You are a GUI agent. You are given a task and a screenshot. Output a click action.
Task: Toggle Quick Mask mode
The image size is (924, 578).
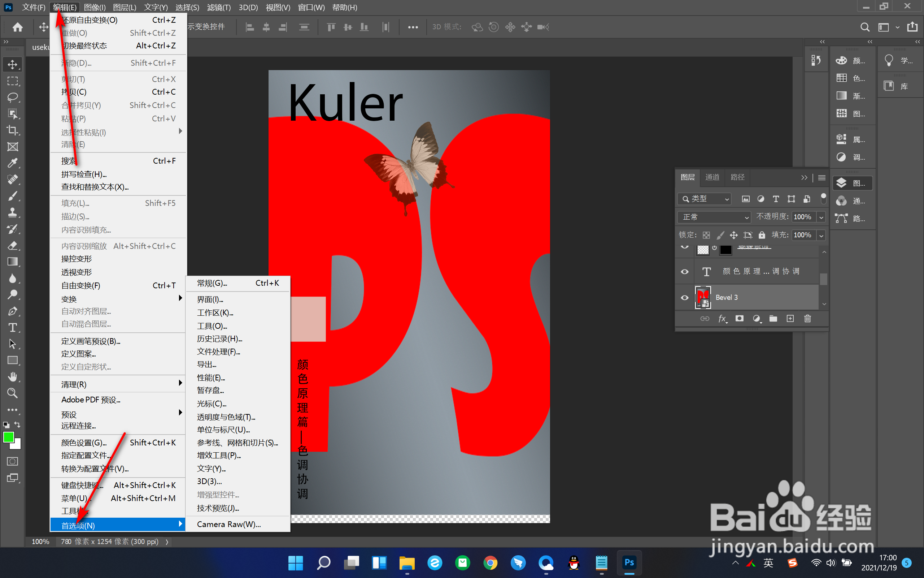[x=13, y=461]
